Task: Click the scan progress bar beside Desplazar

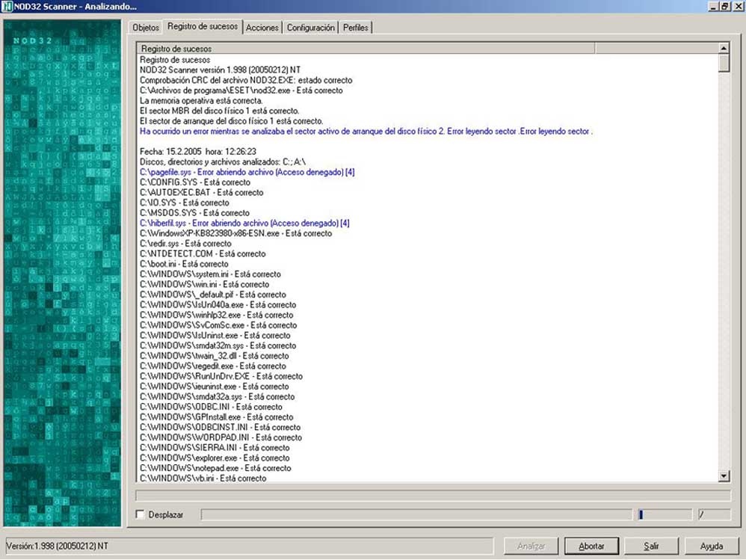Action: coord(417,514)
